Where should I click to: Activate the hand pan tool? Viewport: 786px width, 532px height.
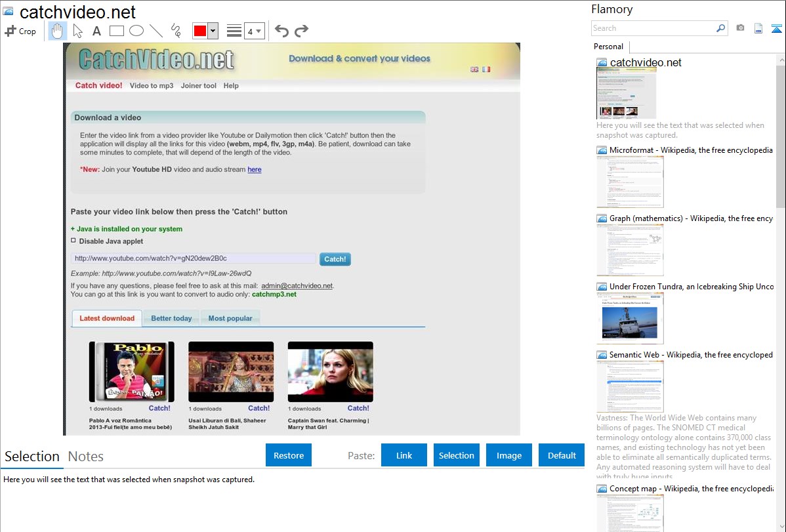pos(57,31)
